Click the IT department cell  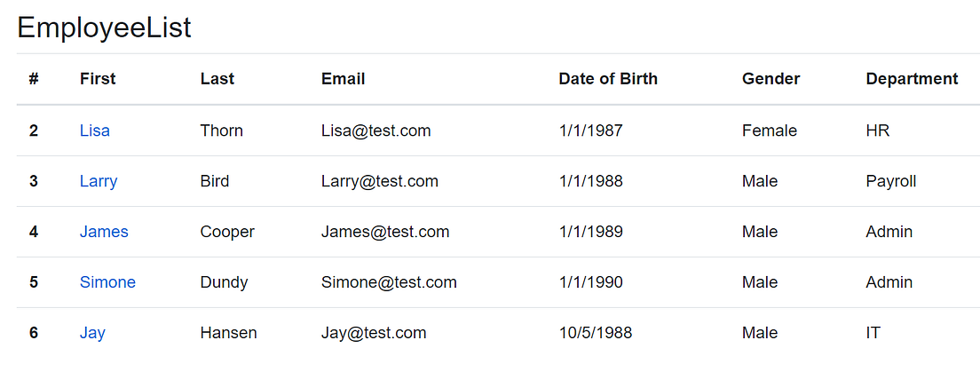click(873, 333)
